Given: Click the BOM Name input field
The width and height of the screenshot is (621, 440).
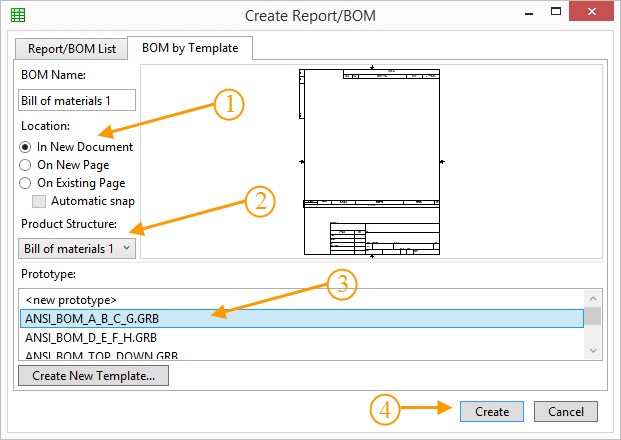Looking at the screenshot, I should 77,101.
